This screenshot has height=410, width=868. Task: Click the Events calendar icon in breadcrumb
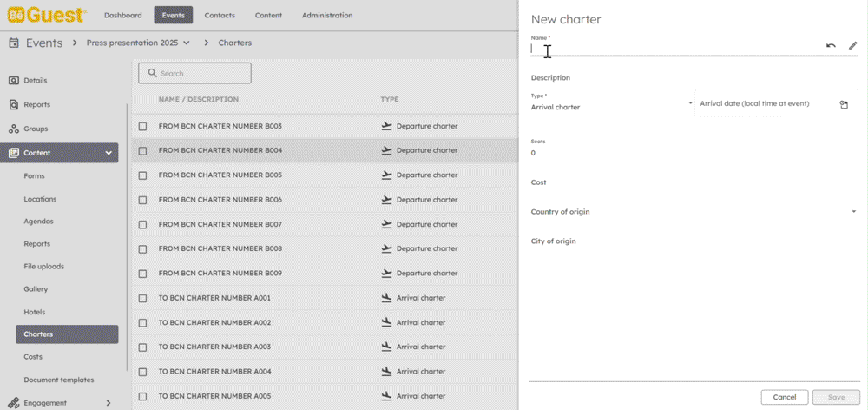coord(15,43)
